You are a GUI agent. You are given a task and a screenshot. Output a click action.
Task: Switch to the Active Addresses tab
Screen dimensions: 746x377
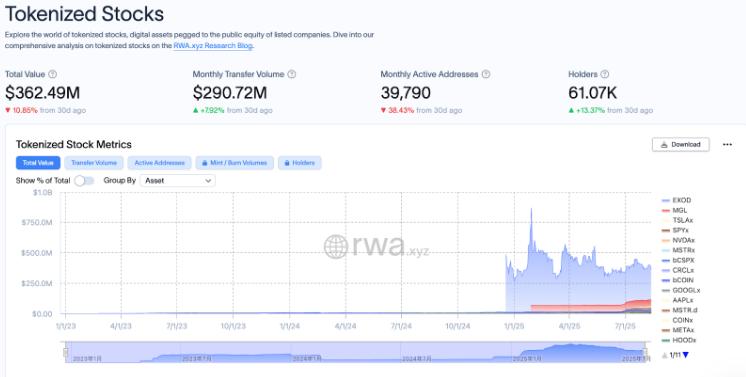(159, 163)
